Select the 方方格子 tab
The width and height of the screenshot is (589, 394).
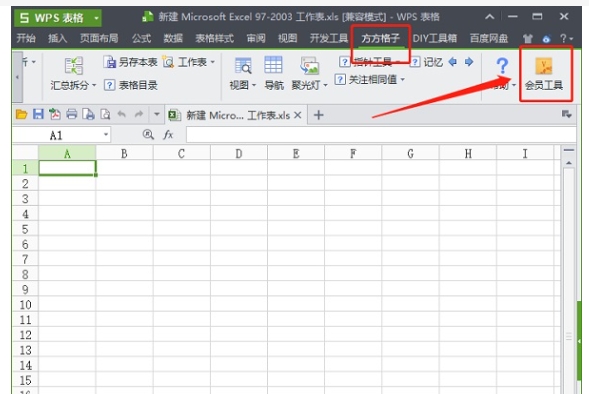click(381, 38)
